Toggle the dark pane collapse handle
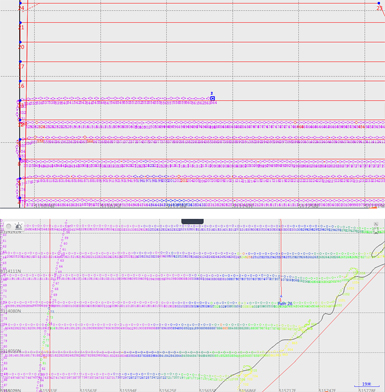The width and height of the screenshot is (385, 392). 192,221
